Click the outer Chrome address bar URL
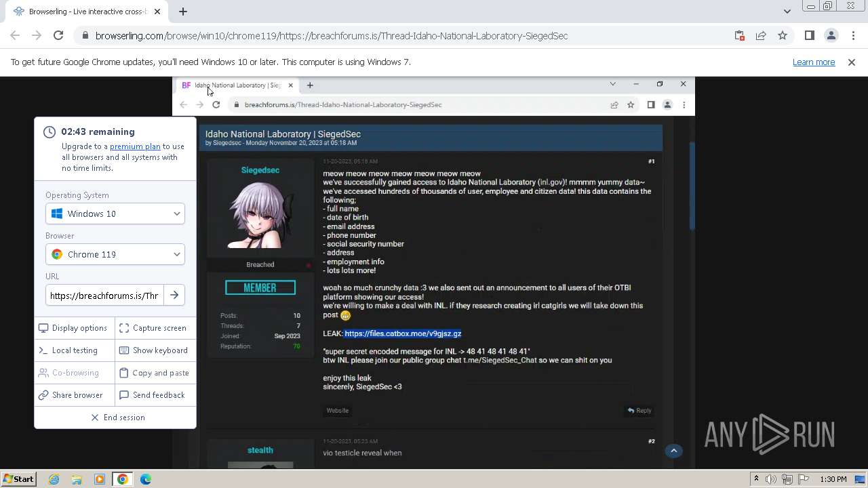Viewport: 868px width, 488px height. [332, 36]
